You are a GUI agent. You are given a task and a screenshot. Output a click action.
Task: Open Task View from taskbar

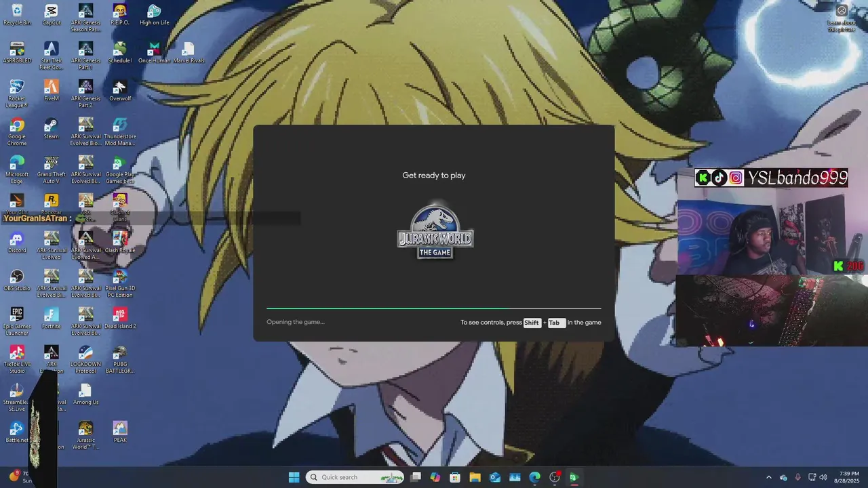tap(416, 477)
